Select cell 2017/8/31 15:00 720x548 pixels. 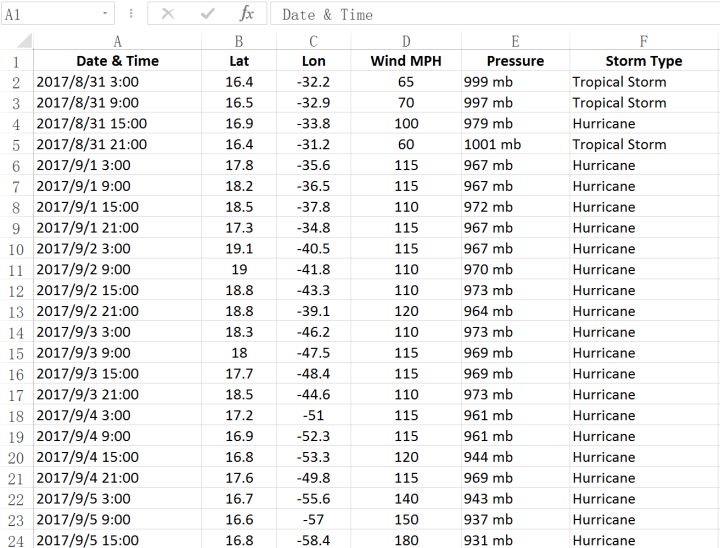(x=118, y=123)
